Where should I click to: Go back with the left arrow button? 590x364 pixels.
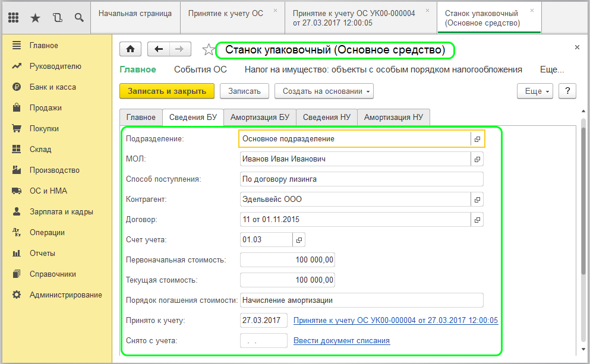pyautogui.click(x=158, y=50)
